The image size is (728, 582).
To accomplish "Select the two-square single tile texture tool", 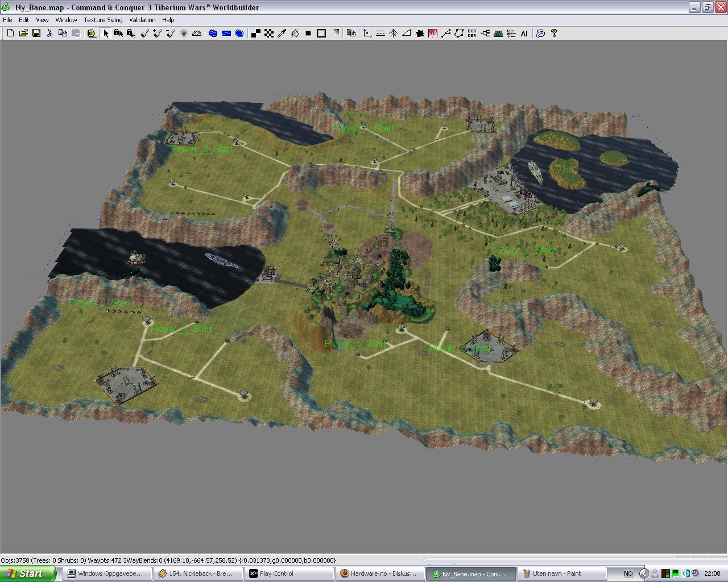I will click(255, 34).
